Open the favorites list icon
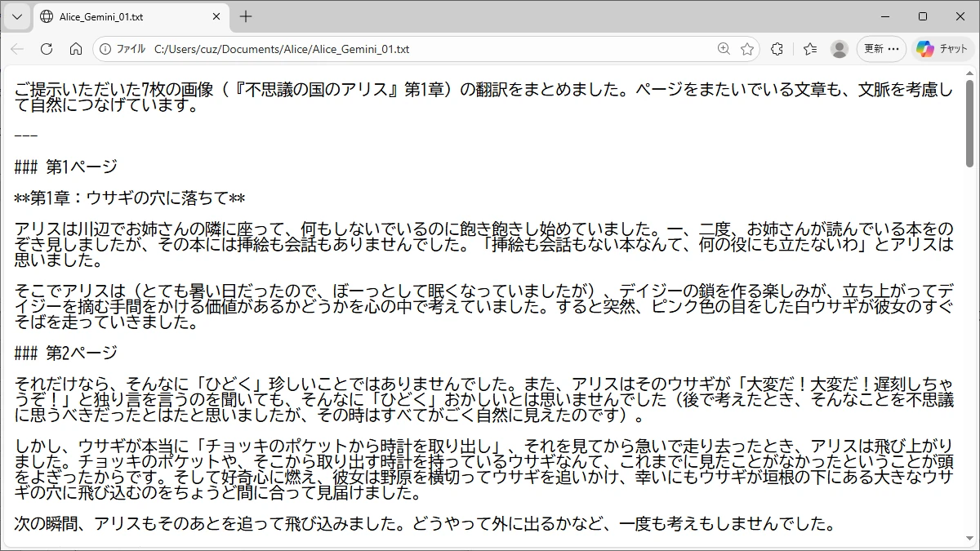Image resolution: width=980 pixels, height=551 pixels. 809,49
